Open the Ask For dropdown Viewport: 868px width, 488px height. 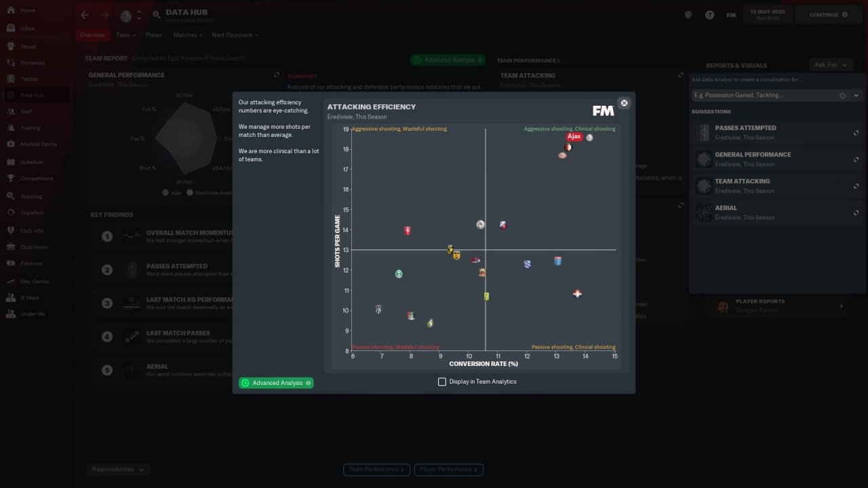tap(831, 64)
